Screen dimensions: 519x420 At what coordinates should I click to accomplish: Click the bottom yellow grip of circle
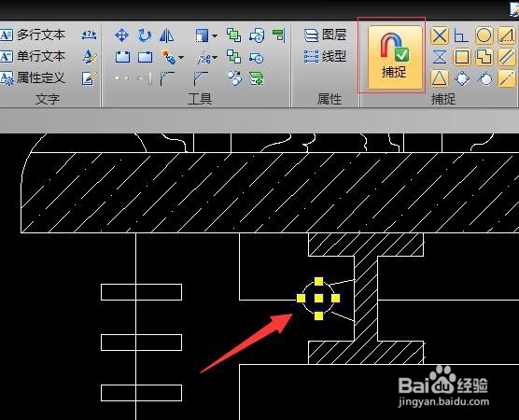(318, 315)
